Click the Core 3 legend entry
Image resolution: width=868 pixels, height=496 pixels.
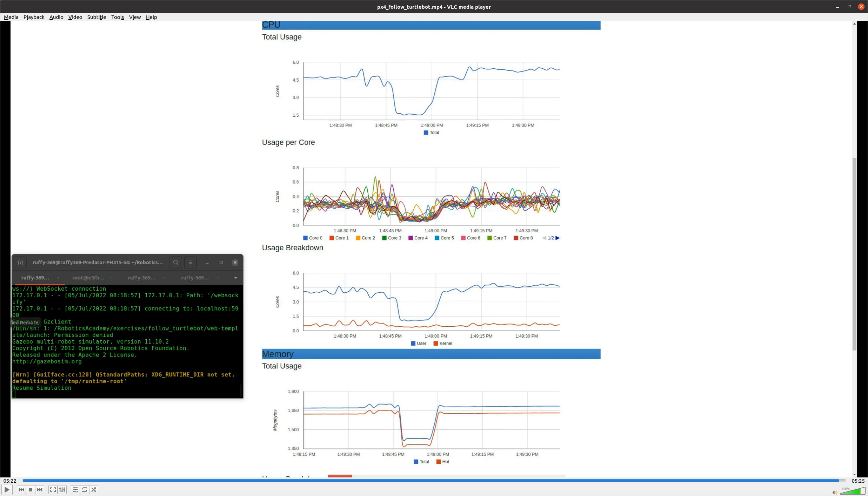pyautogui.click(x=392, y=238)
